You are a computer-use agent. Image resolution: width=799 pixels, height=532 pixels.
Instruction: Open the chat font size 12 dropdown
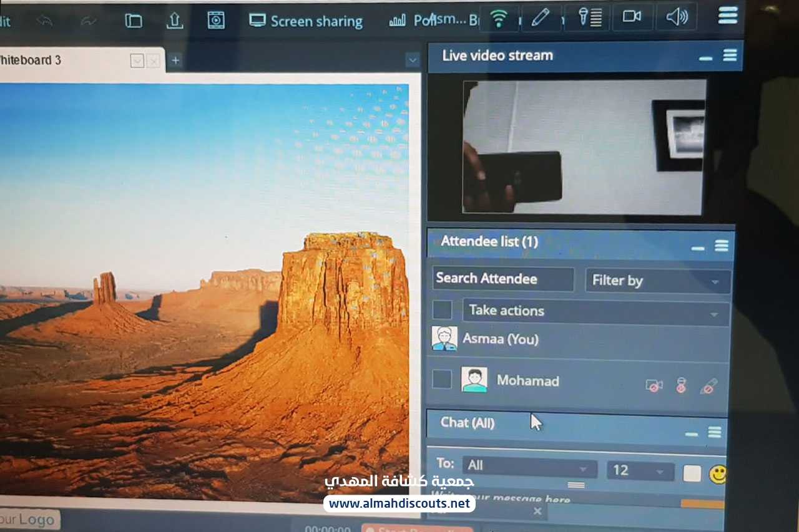pos(640,470)
